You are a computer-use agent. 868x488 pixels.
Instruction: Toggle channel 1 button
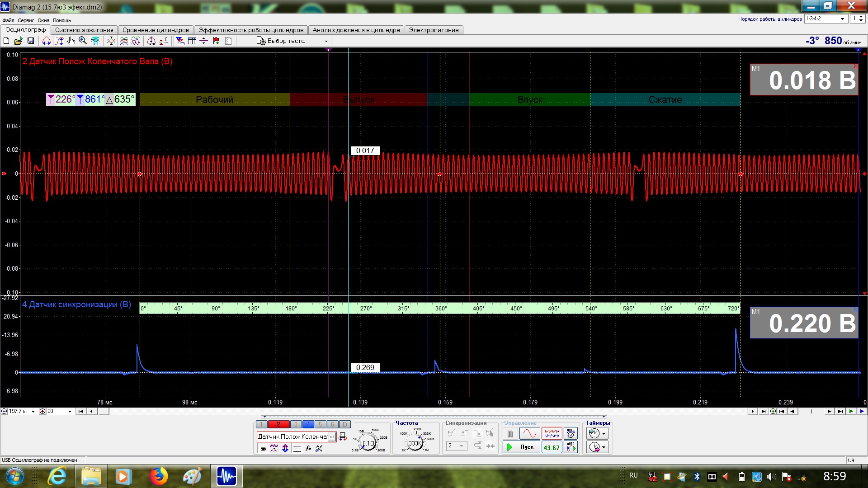coord(261,424)
